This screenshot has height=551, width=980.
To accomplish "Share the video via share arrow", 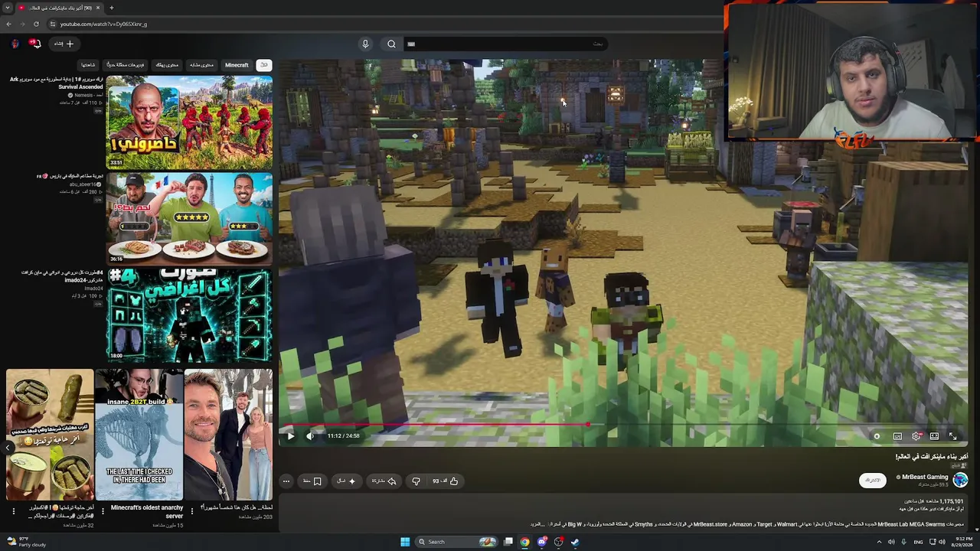I will click(x=384, y=481).
